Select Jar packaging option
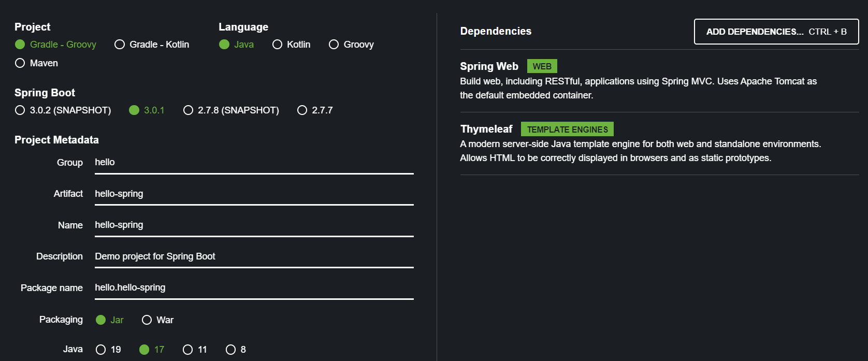 101,320
